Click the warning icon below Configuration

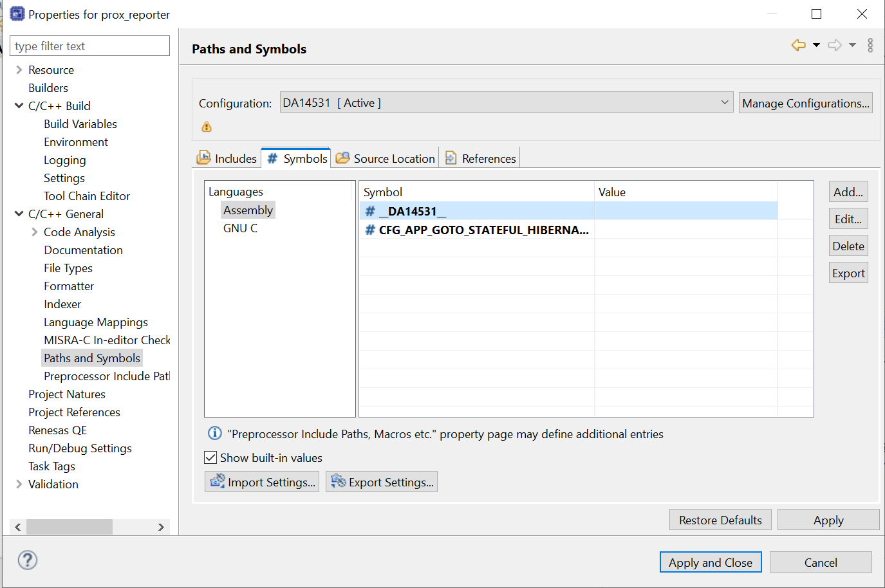207,127
